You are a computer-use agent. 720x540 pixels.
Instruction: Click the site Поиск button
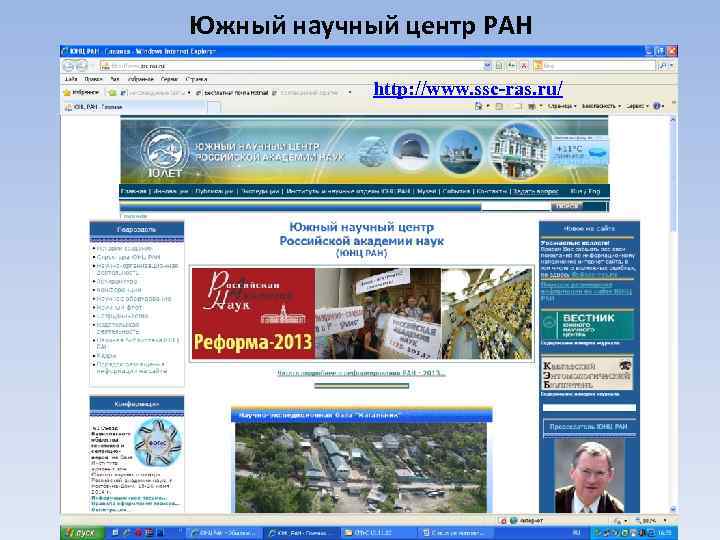click(x=567, y=206)
